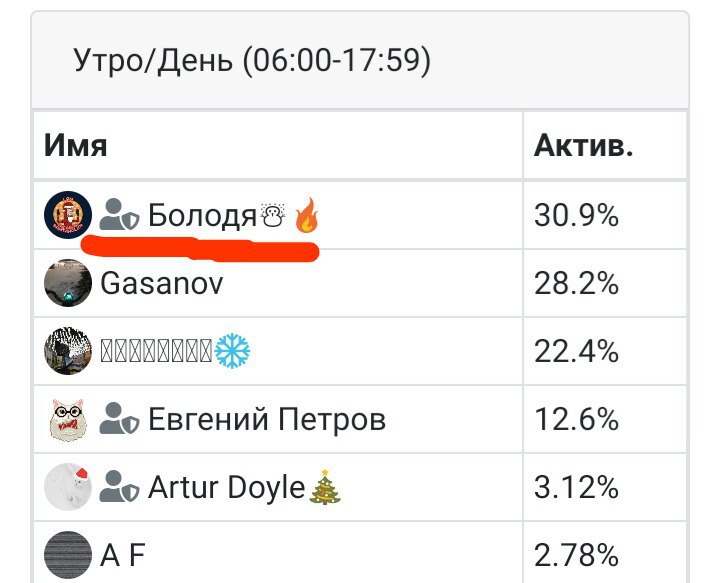Click the Christmas tree emoji by Artur Doyle

coord(325,487)
